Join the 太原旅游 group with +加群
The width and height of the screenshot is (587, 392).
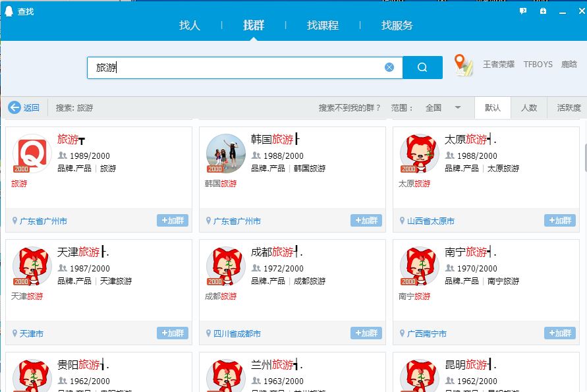(x=560, y=221)
